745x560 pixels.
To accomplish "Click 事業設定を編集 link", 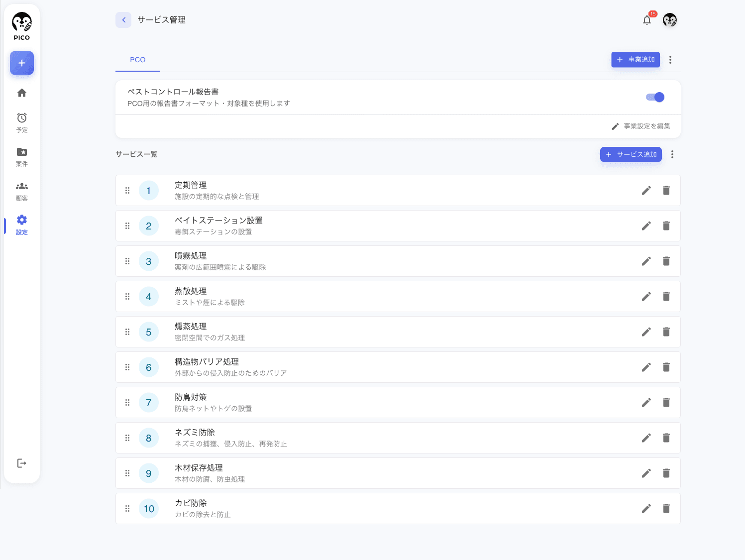I will (x=641, y=126).
